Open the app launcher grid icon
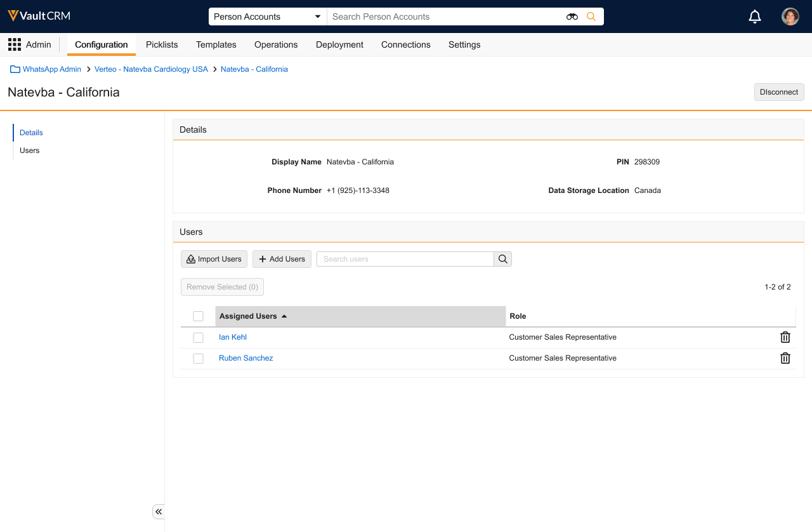Screen dimensions: 812x532 pyautogui.click(x=15, y=44)
